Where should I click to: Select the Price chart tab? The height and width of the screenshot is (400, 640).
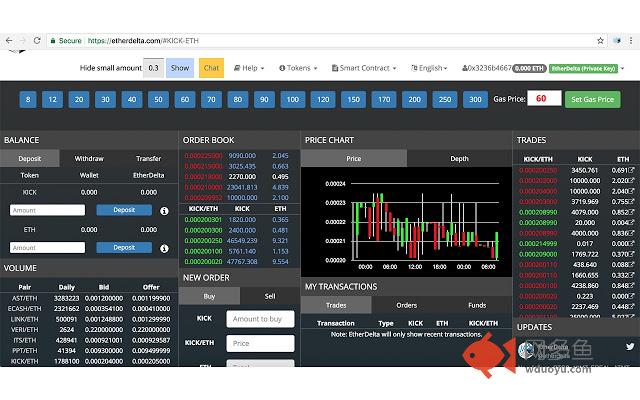click(x=353, y=158)
